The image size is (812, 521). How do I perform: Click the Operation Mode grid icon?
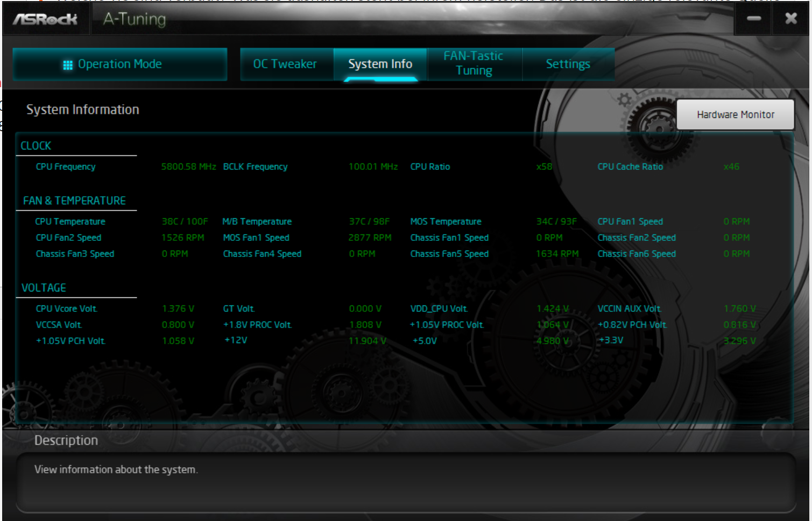coord(67,64)
